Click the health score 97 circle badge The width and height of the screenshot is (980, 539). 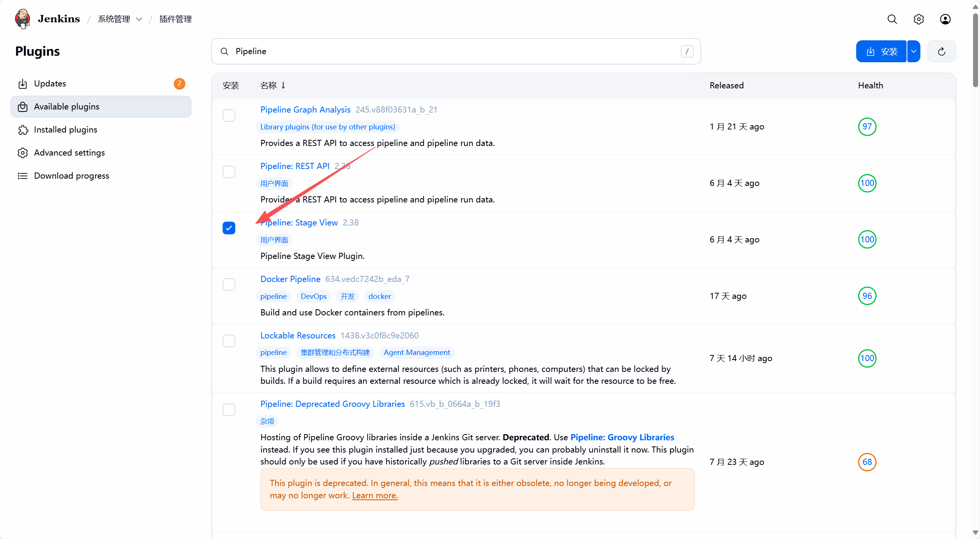point(867,127)
